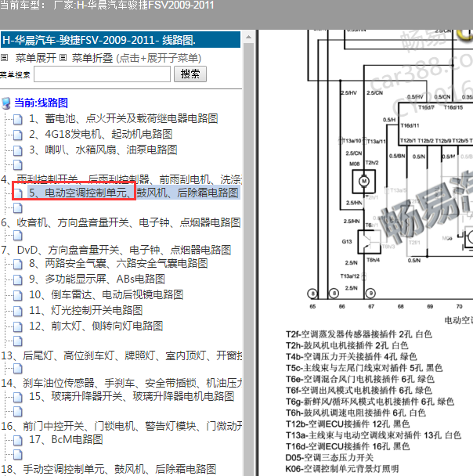Click page icon beside 15、玻璃升降器开关 entry

coord(17,397)
